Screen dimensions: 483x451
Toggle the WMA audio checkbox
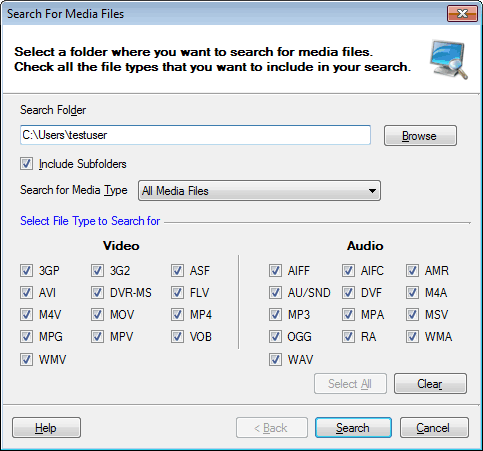[412, 337]
